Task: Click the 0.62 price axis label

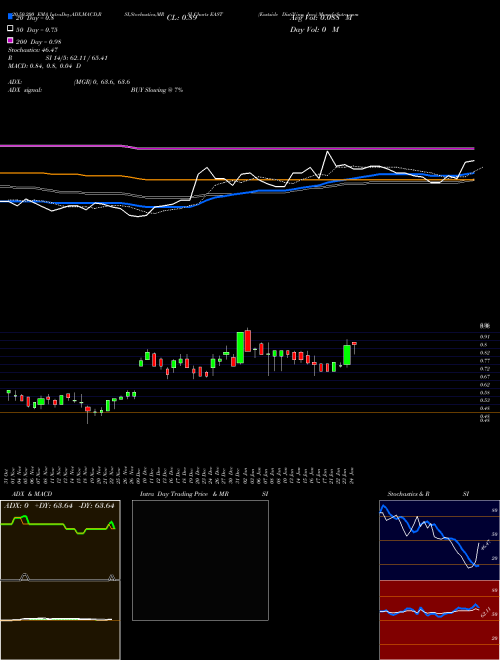Action: click(484, 385)
